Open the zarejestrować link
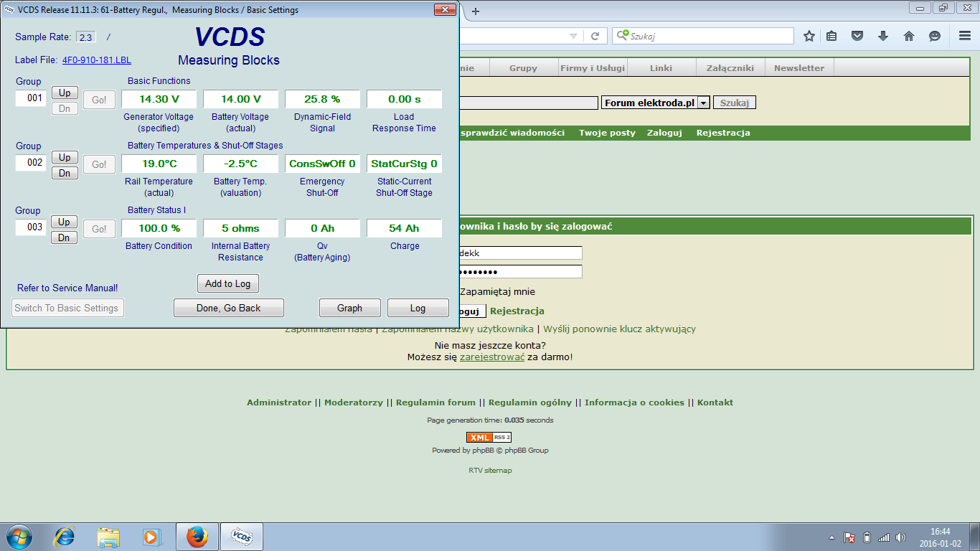 click(492, 357)
